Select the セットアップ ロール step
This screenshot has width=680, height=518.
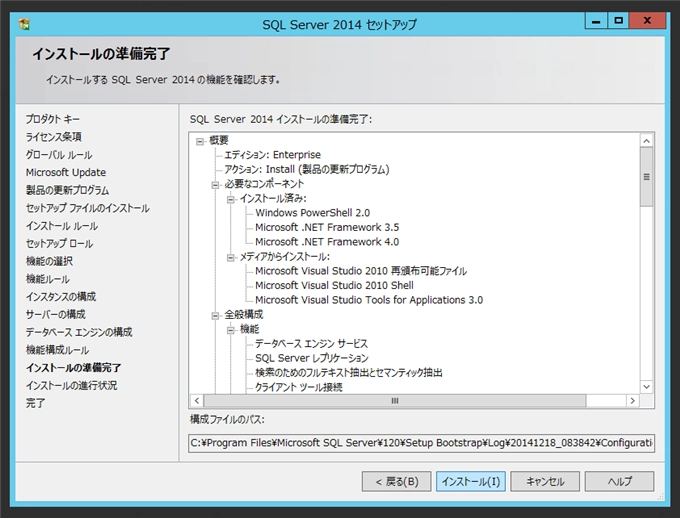click(x=59, y=243)
